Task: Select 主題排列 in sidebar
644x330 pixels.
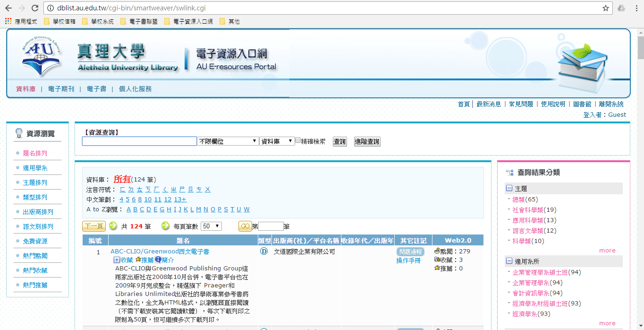Action: click(35, 182)
